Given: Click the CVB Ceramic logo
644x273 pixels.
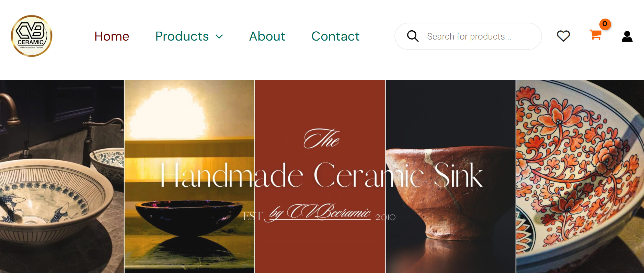Looking at the screenshot, I should tap(32, 36).
